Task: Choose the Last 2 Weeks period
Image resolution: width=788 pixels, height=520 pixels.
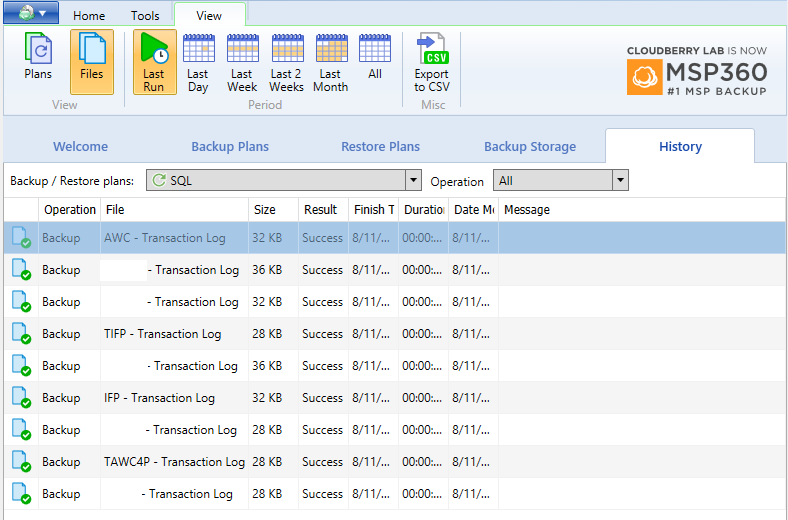Action: 286,63
